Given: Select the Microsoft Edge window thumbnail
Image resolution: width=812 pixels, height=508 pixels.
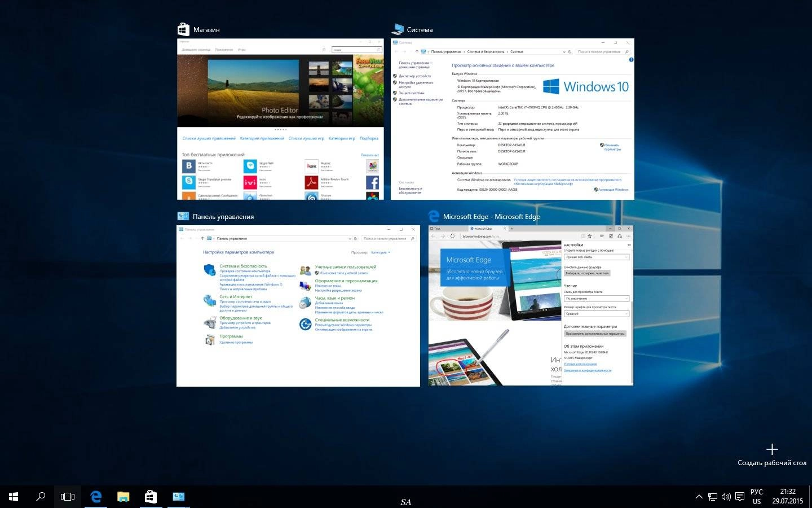Looking at the screenshot, I should 531,306.
